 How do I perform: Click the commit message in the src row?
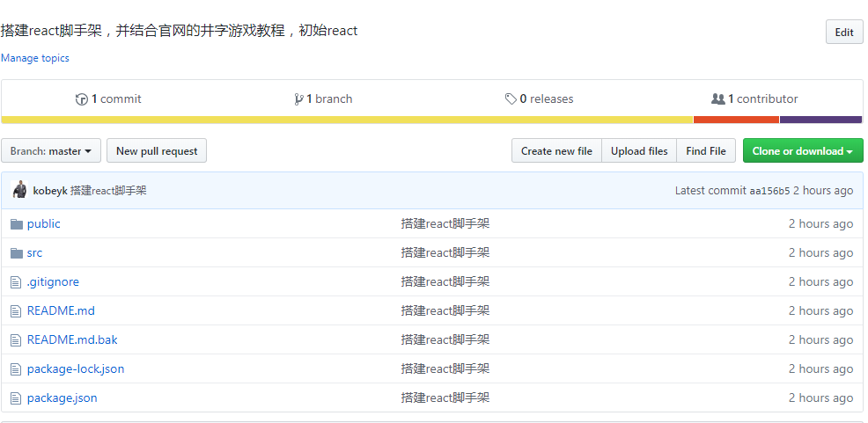tap(445, 252)
